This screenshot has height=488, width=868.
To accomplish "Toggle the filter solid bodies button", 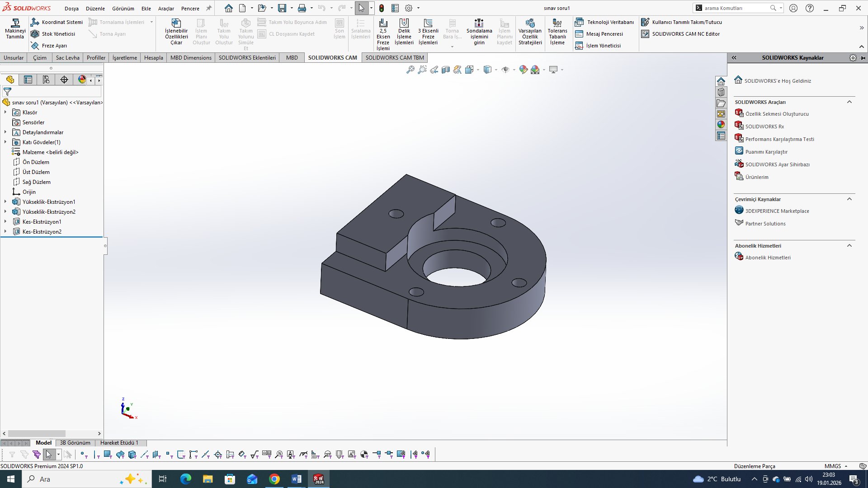I will (x=132, y=455).
